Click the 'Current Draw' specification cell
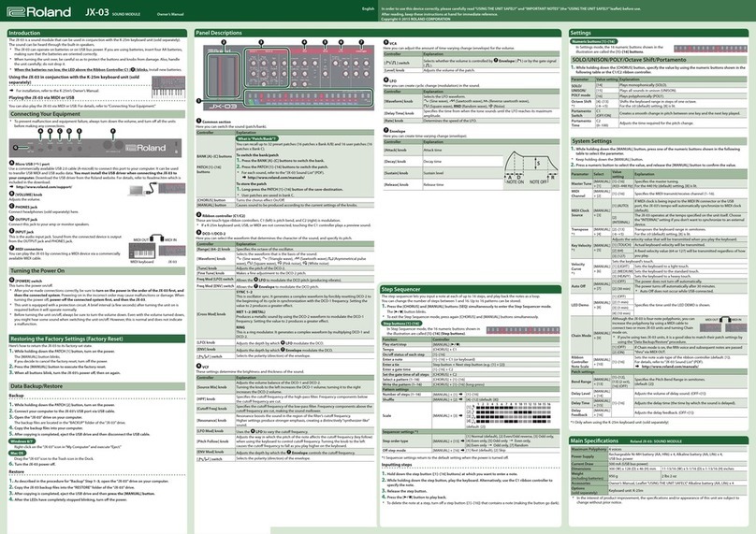The image size is (756, 534). tap(589, 464)
